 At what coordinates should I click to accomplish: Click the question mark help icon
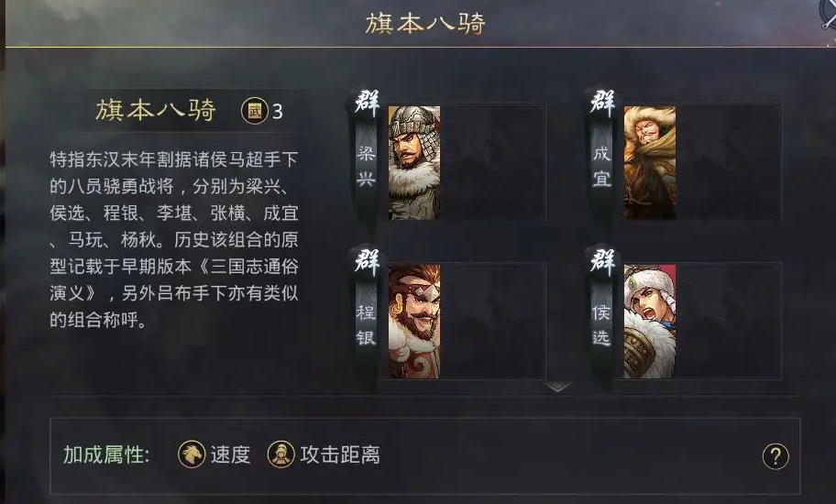775,456
